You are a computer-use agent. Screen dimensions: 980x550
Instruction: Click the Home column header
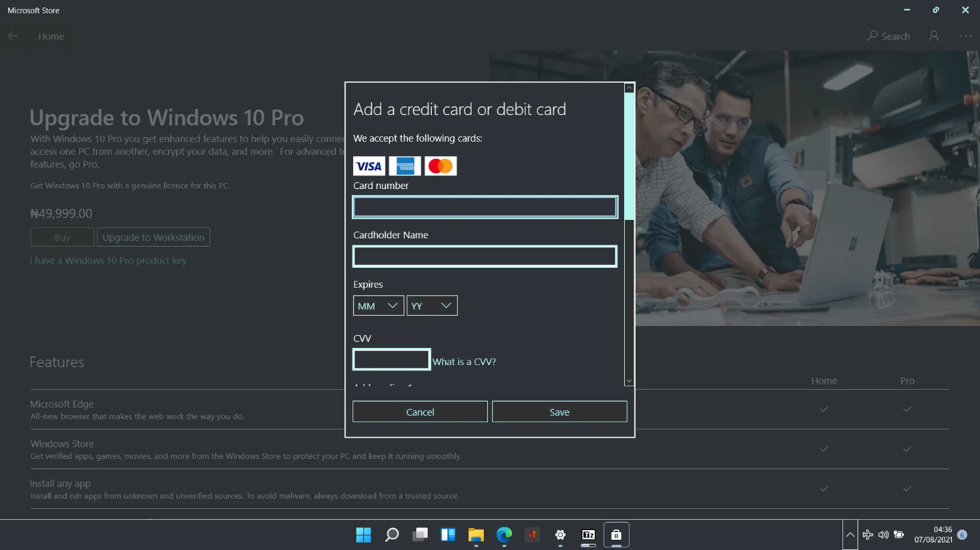[x=824, y=381]
